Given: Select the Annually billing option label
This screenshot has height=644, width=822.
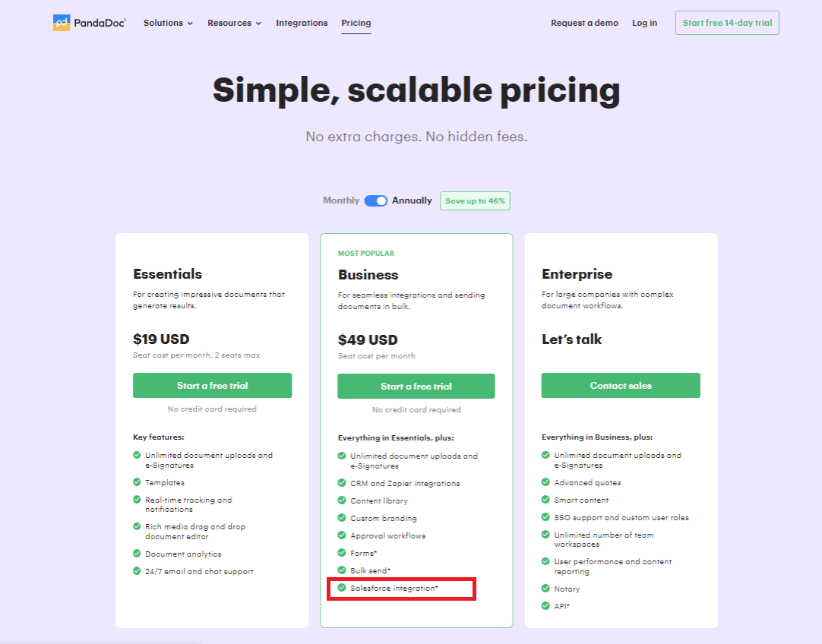Looking at the screenshot, I should (412, 200).
